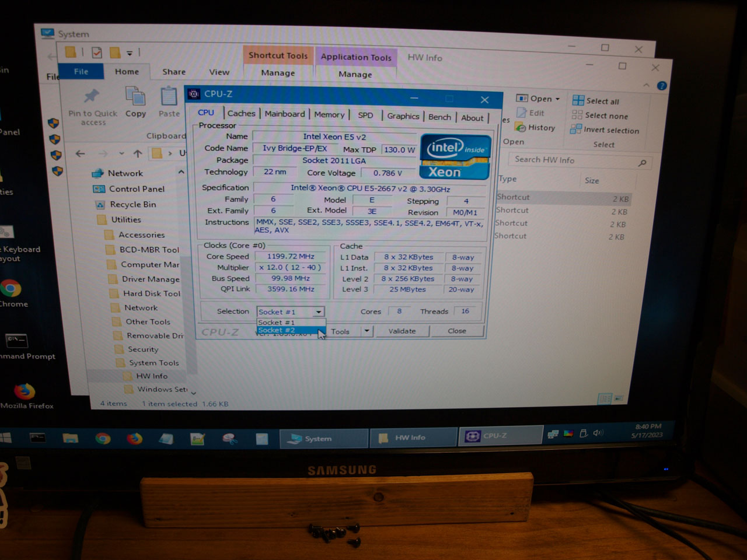This screenshot has width=747, height=560.
Task: Open the About tab in CPU-Z
Action: 472,118
